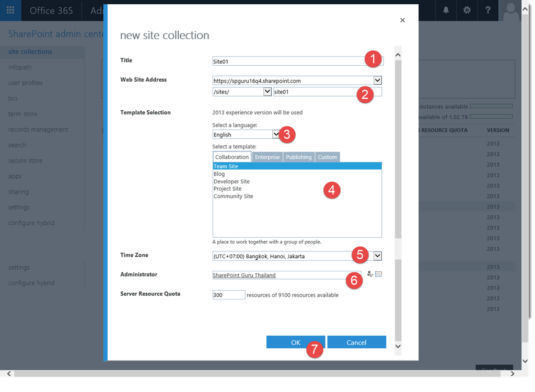Click the 1.02 TB storage progress bar
This screenshot has width=535, height=392.
tap(491, 117)
